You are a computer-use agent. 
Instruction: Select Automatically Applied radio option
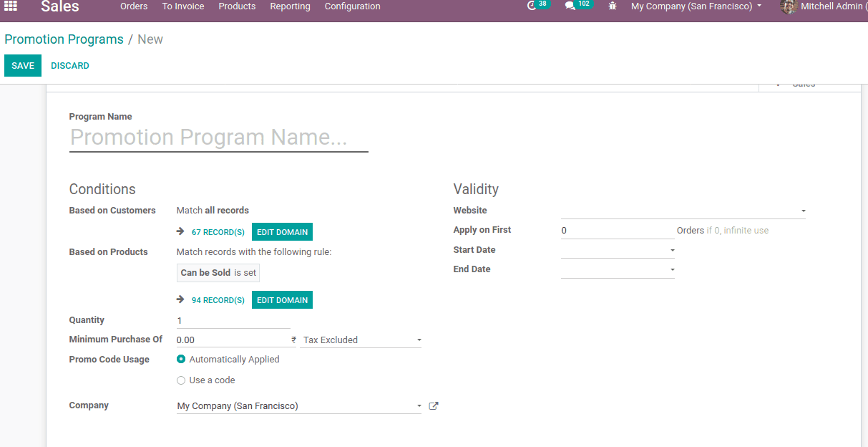(x=181, y=360)
